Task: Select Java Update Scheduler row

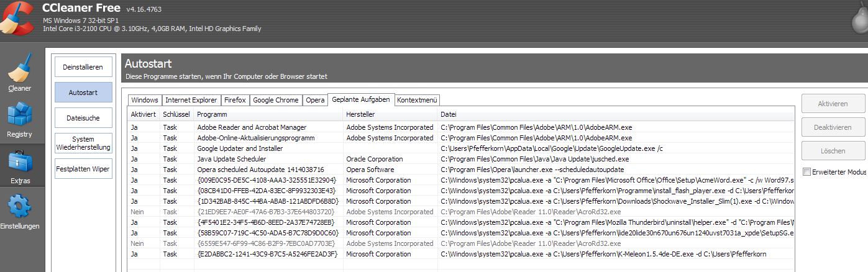Action: [461, 159]
